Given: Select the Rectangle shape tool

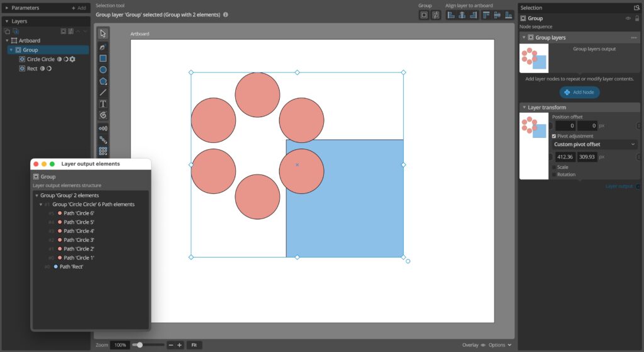Looking at the screenshot, I should (x=103, y=59).
